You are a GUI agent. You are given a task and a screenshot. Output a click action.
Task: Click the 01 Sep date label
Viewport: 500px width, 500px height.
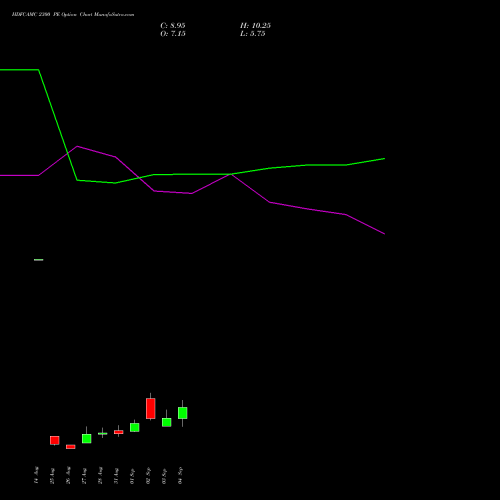(132, 476)
